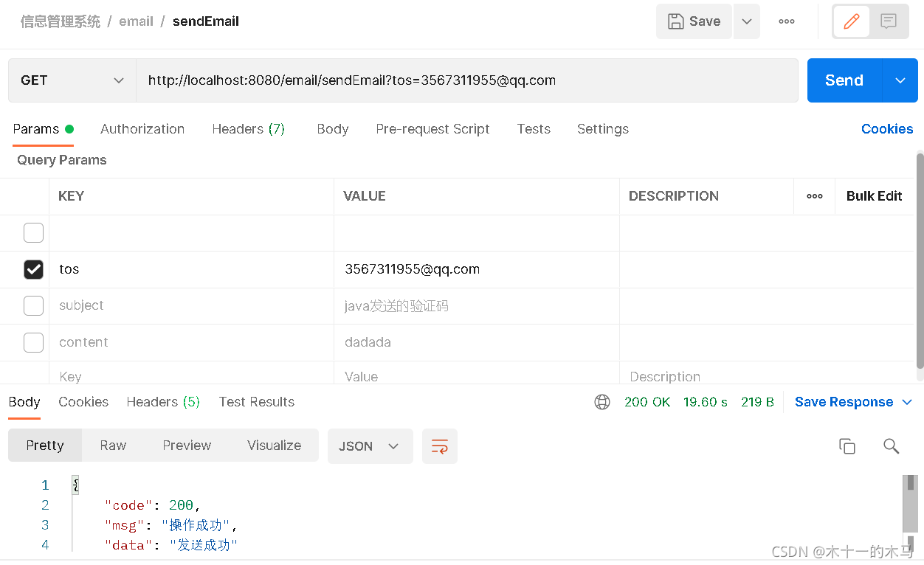Click the sendEmail request name
Image resolution: width=924 pixels, height=565 pixels.
click(206, 21)
